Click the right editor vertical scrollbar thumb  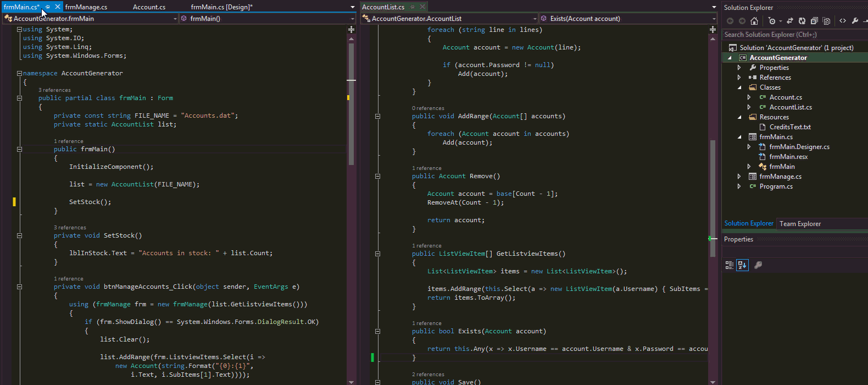(x=713, y=198)
